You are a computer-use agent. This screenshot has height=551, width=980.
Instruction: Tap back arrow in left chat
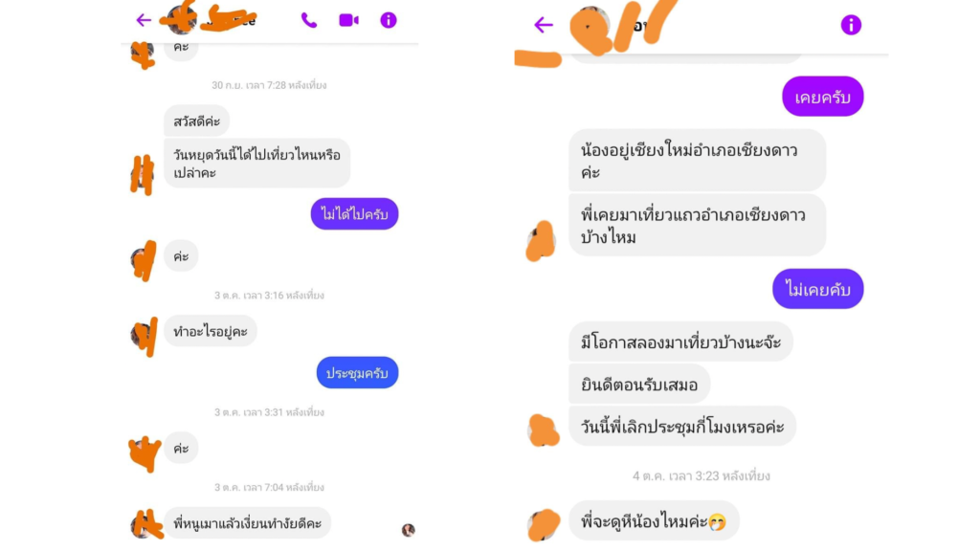tap(144, 20)
